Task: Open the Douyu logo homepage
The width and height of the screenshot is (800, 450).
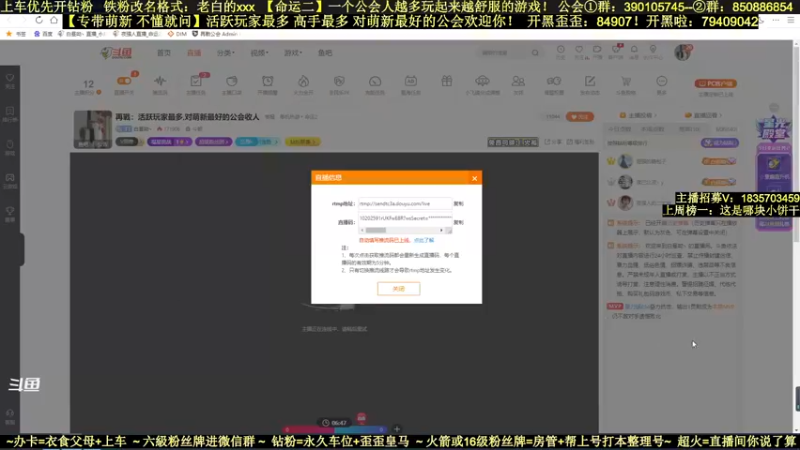Action: (116, 53)
